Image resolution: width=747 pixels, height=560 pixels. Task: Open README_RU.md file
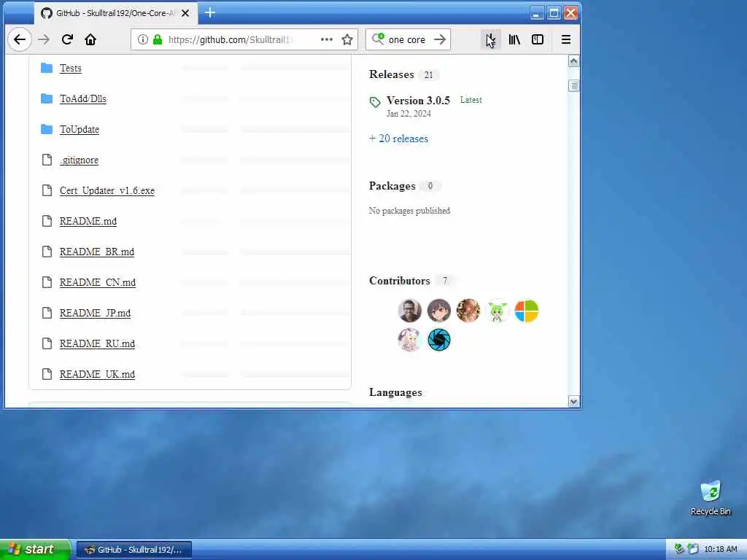point(97,343)
